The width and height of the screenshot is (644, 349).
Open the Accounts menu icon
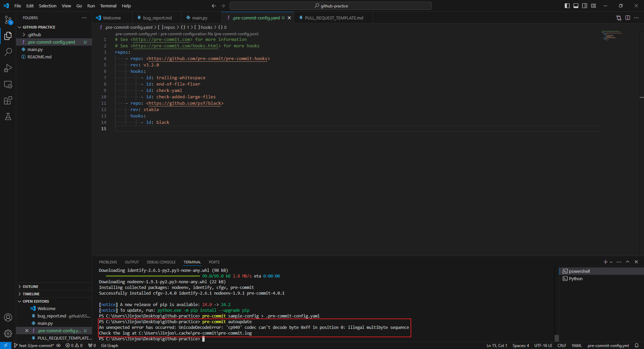(x=8, y=317)
